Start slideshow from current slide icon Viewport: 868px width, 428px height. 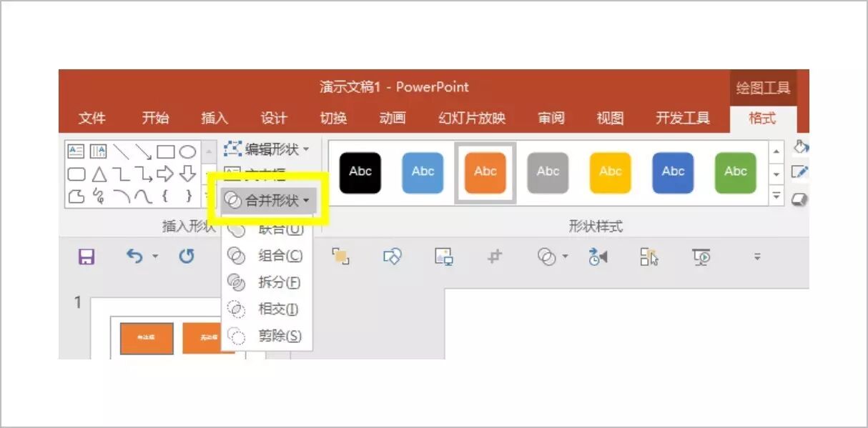coord(701,257)
